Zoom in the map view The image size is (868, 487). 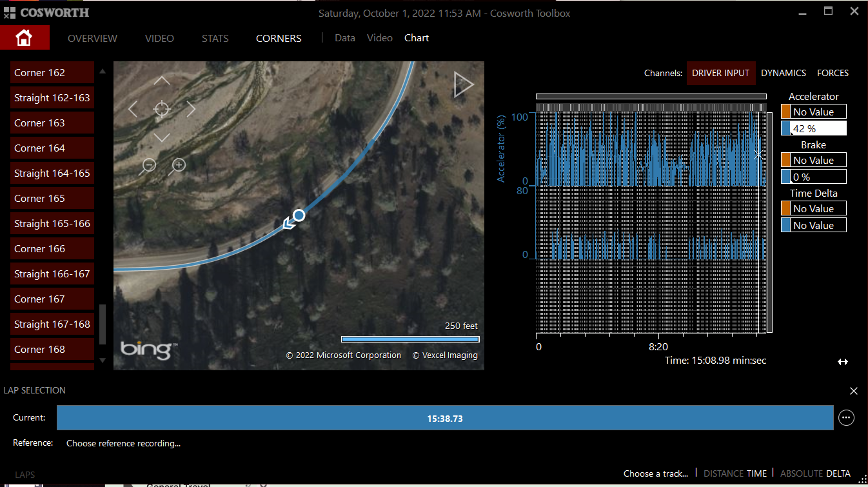(177, 166)
